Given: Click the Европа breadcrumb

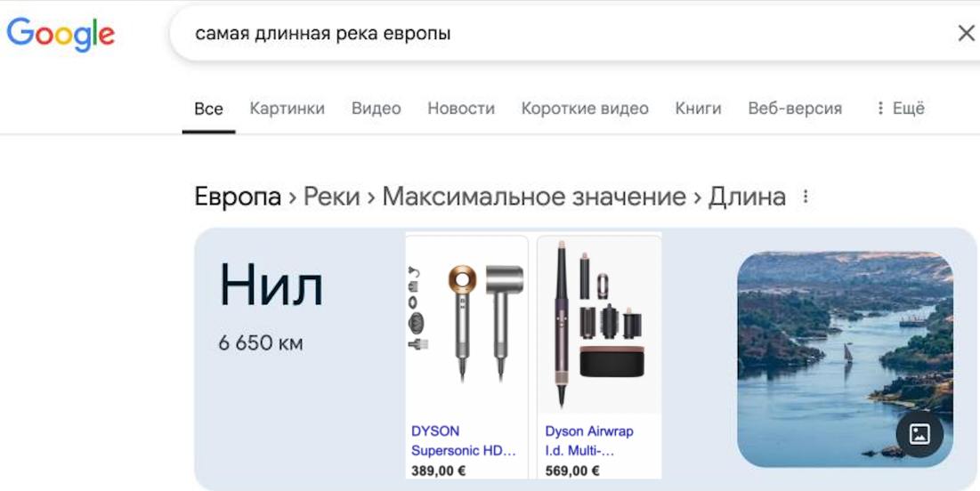Looking at the screenshot, I should pos(238,197).
